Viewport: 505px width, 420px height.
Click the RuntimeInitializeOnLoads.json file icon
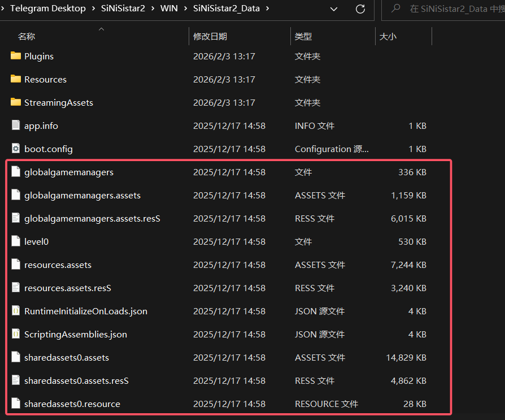pyautogui.click(x=16, y=311)
